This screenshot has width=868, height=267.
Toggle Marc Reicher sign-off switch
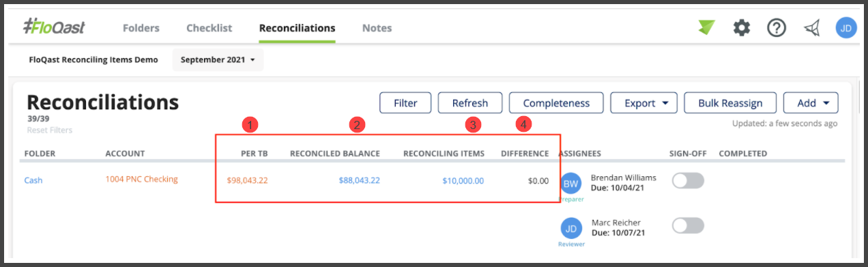pyautogui.click(x=688, y=225)
